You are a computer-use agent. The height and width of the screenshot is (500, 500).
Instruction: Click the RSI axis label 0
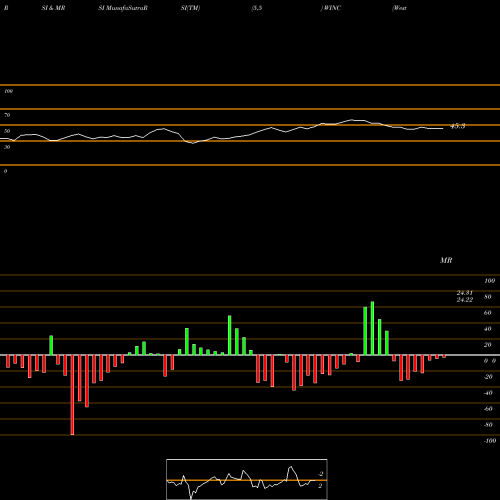click(x=5, y=171)
